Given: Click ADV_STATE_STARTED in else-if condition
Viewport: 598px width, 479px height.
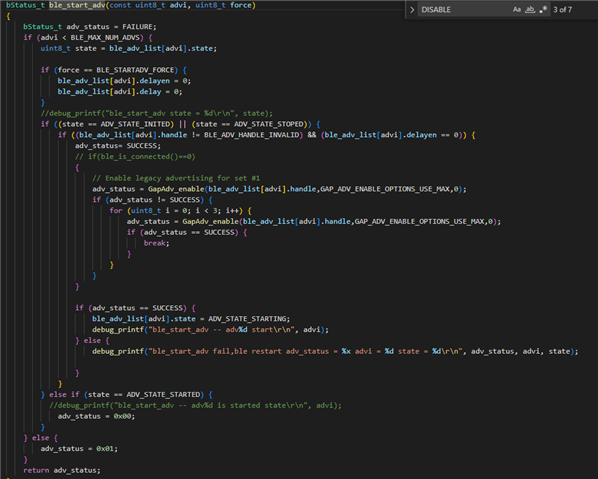Looking at the screenshot, I should click(163, 394).
